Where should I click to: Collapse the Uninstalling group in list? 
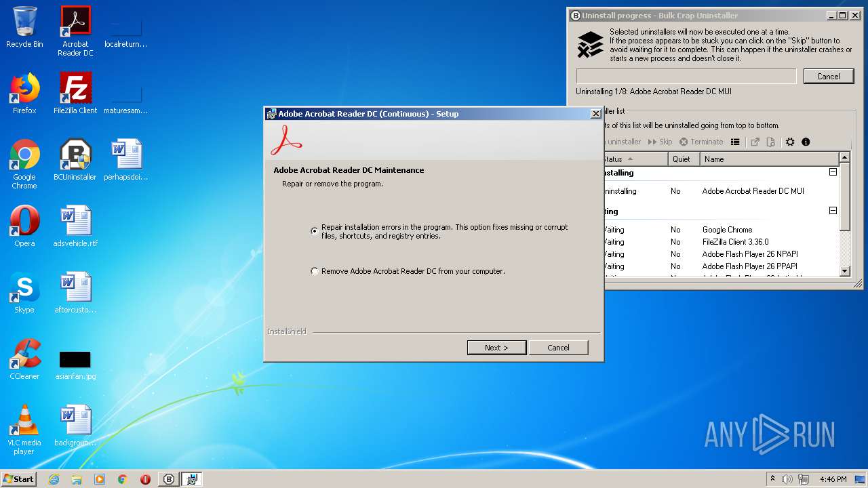tap(833, 172)
